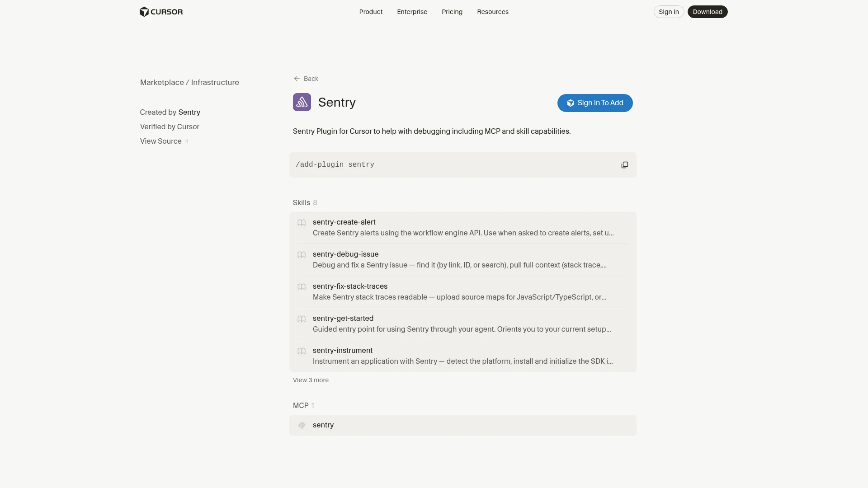Image resolution: width=868 pixels, height=488 pixels.
Task: Click the Sentry plugin title
Action: coord(337,102)
